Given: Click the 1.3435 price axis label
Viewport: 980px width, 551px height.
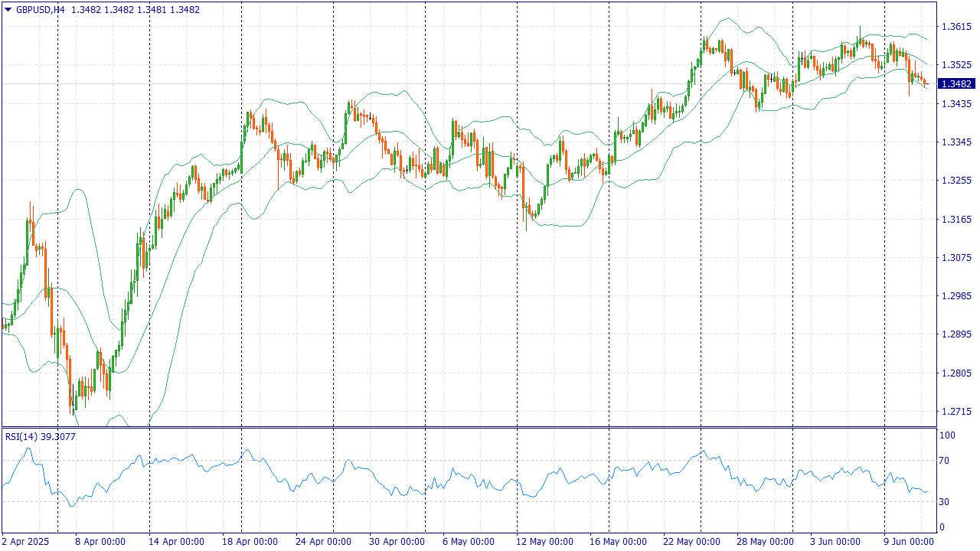Looking at the screenshot, I should tap(956, 103).
